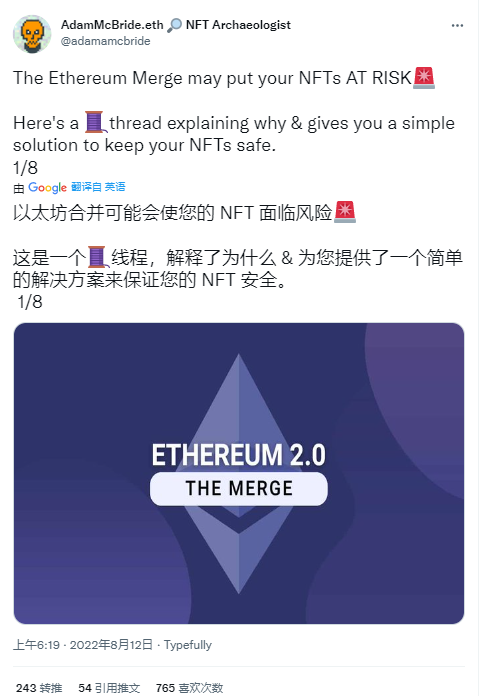Click THE MERGE label in the image
480x696 pixels.
[x=239, y=489]
